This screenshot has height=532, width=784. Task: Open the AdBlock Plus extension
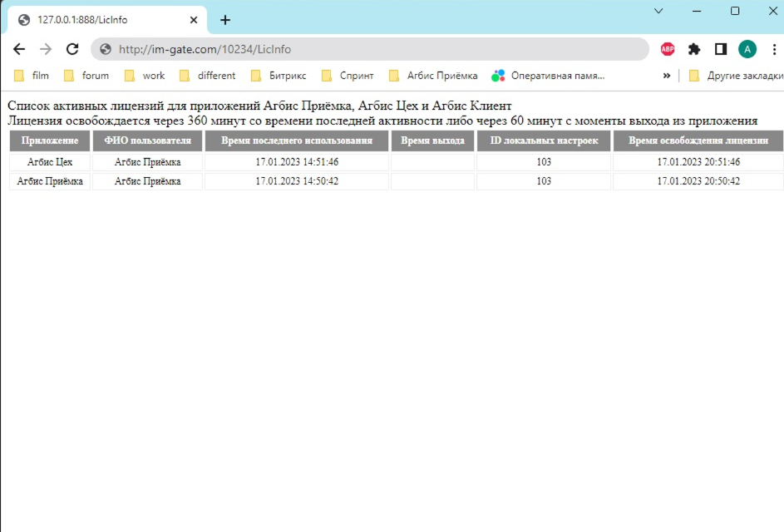pyautogui.click(x=668, y=49)
